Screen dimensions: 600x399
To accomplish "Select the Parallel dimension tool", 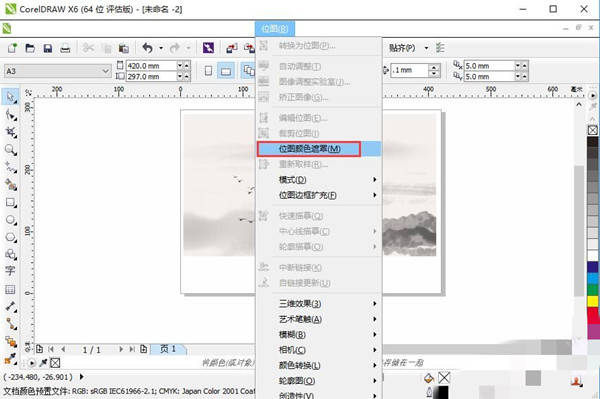I will pos(10,306).
